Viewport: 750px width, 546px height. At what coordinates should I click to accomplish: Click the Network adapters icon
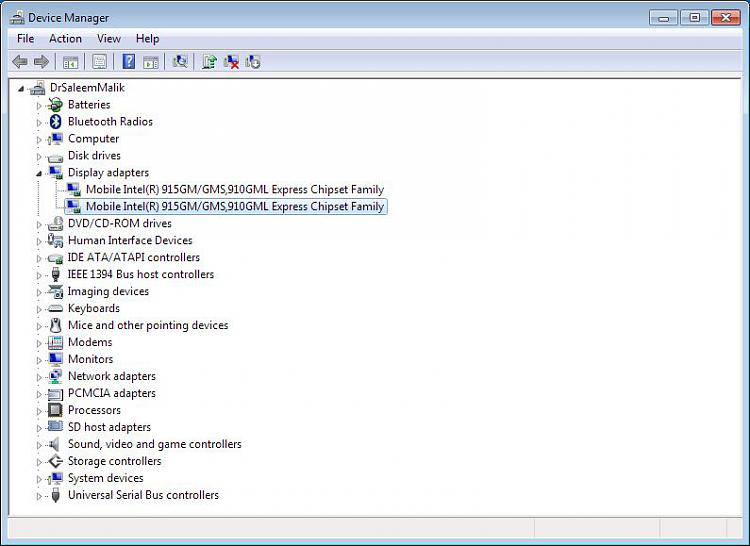(55, 376)
